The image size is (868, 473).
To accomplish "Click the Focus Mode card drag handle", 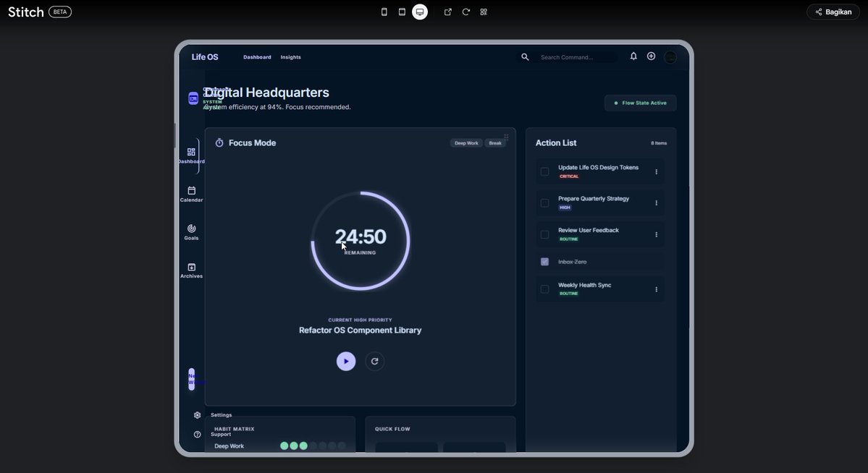I will [506, 137].
